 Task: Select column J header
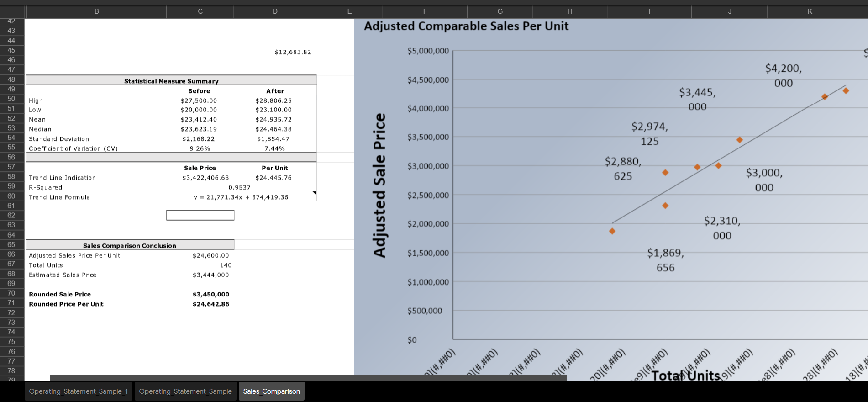pos(730,11)
